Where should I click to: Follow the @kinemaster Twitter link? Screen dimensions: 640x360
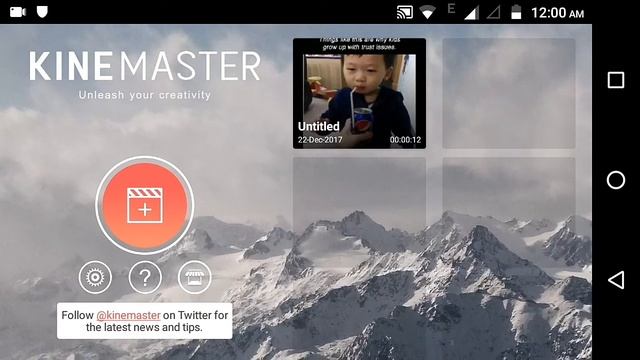click(x=129, y=315)
